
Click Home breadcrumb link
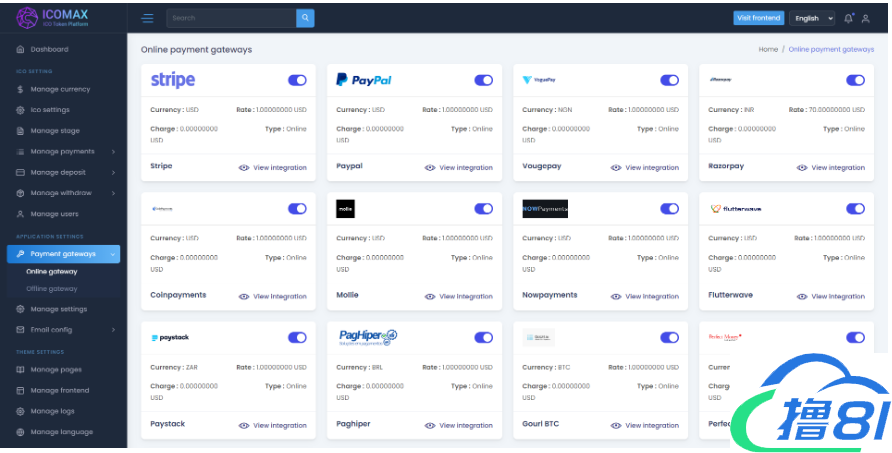(767, 49)
